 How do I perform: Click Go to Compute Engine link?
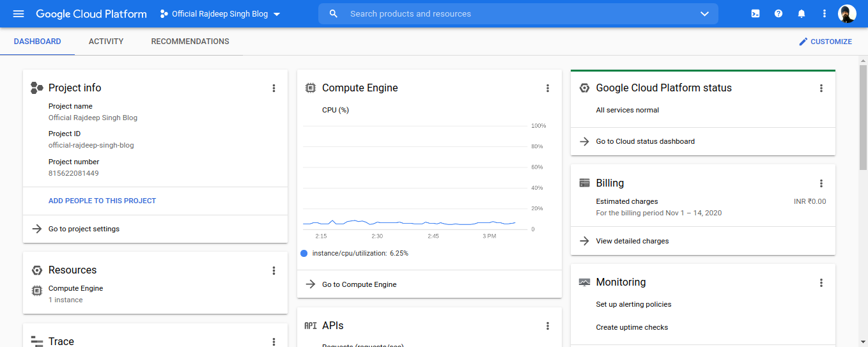point(359,284)
